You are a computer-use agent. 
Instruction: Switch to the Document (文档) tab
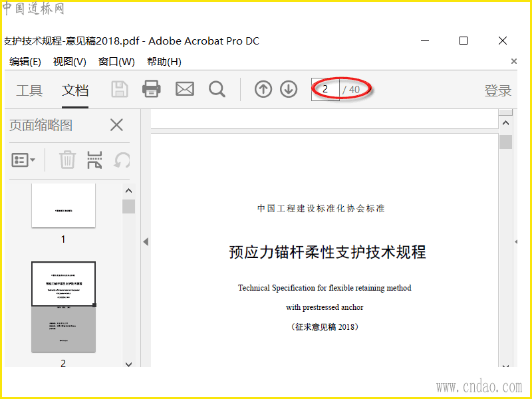click(75, 90)
